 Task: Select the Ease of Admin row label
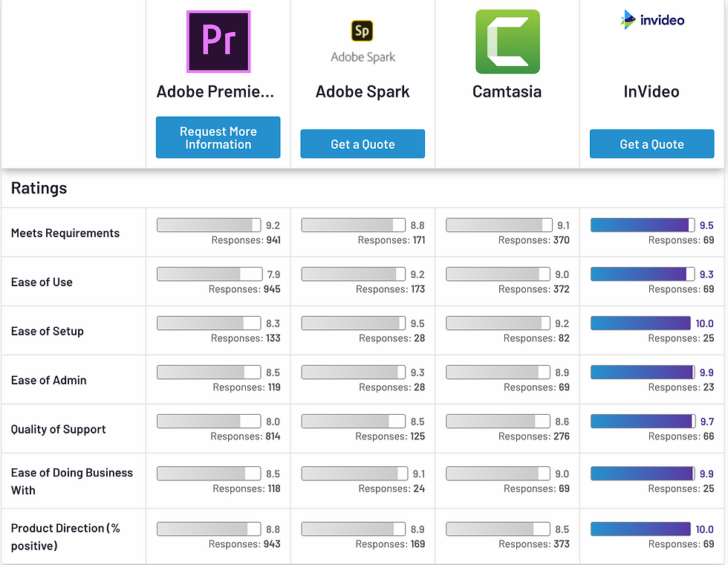(x=49, y=380)
